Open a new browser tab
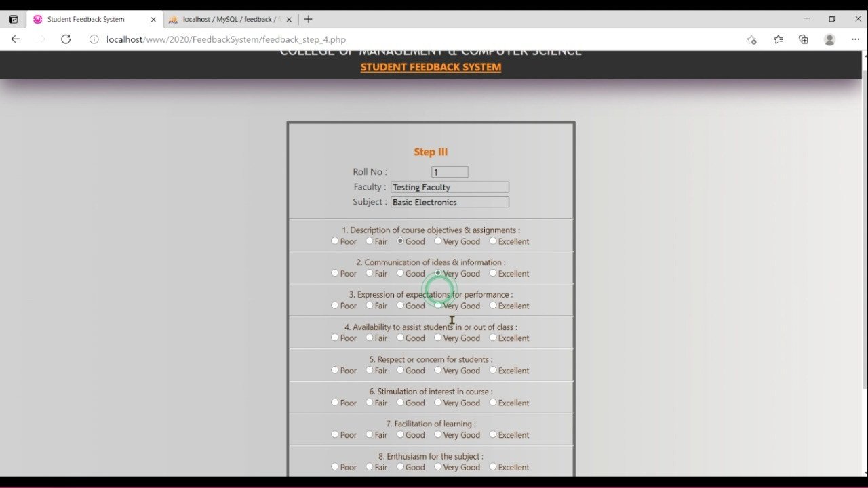The image size is (868, 488). [x=309, y=19]
